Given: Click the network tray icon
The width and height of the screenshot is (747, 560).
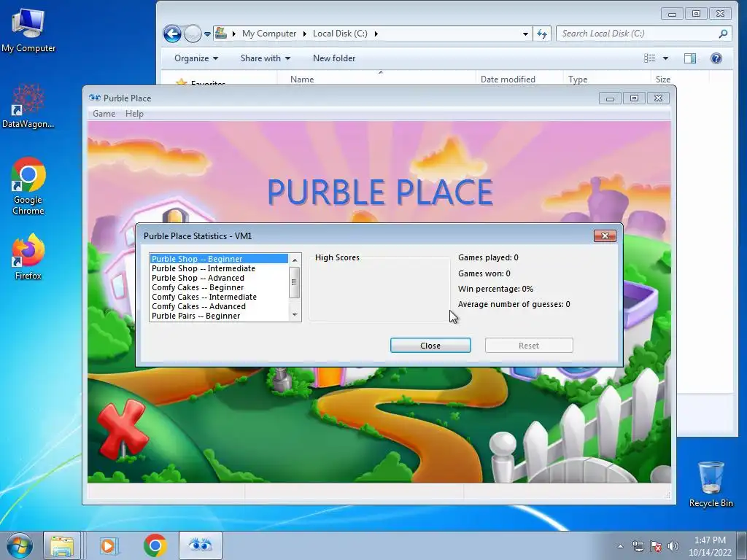Looking at the screenshot, I should (x=638, y=546).
